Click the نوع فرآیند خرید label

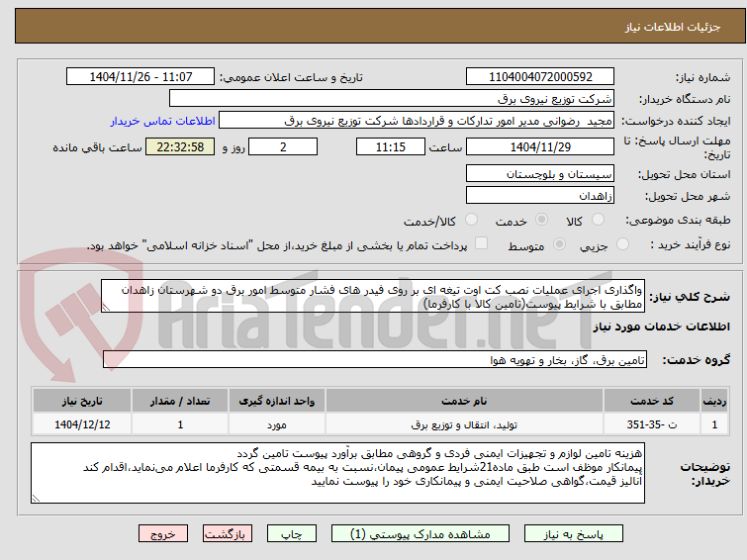point(691,244)
